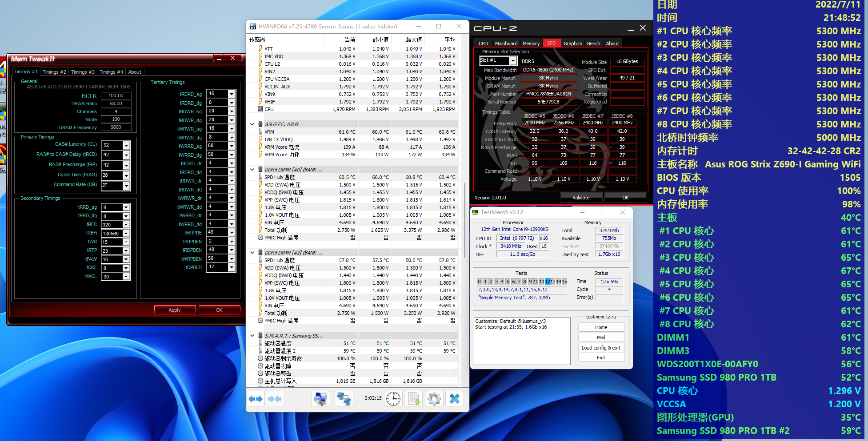The image size is (868, 441).
Task: Switch to Graphics tab in CPU-Z
Action: pos(572,44)
